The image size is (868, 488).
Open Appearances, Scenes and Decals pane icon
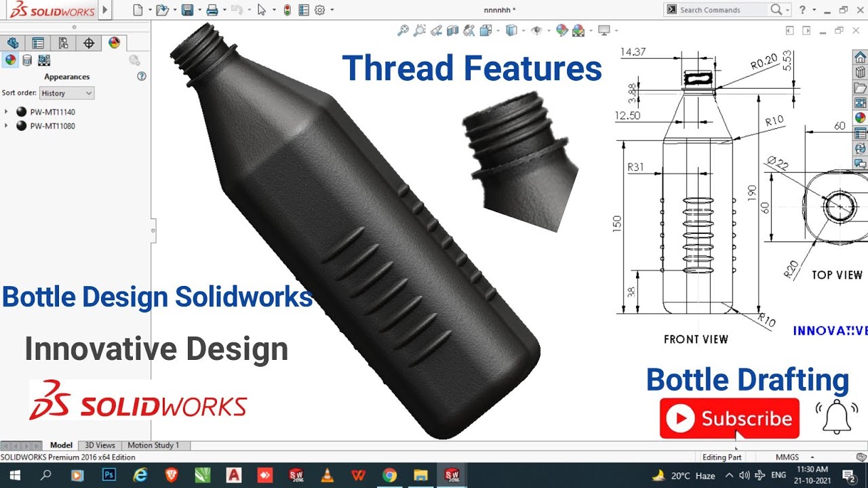860,117
